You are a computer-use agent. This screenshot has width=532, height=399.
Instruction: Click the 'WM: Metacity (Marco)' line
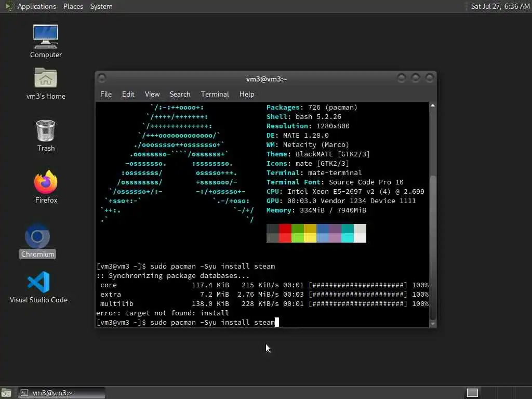coord(308,145)
